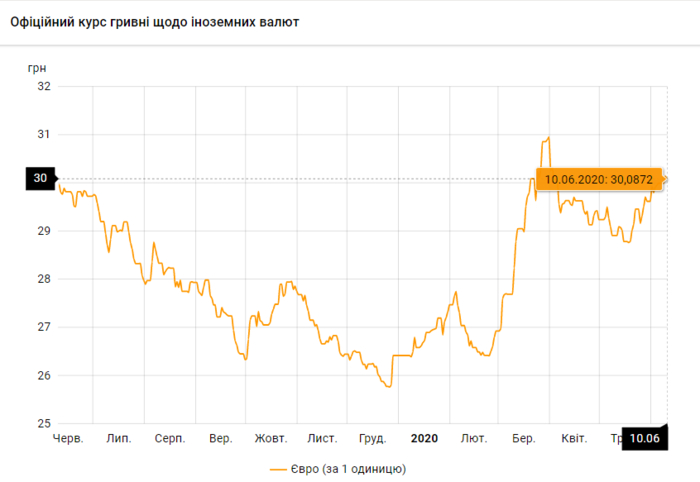This screenshot has height=482, width=700.
Task: Select the Бер. month label
Action: coord(523,438)
